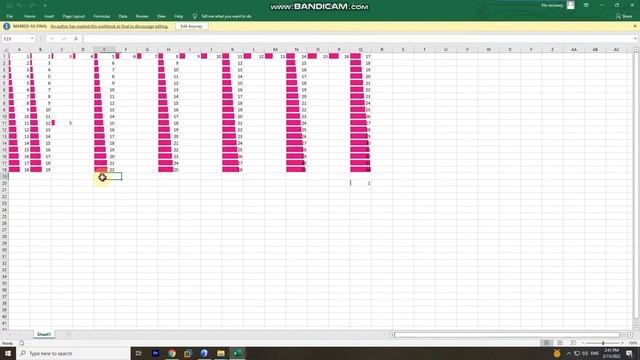
Task: Open Task View in the taskbar
Action: pyautogui.click(x=138, y=353)
